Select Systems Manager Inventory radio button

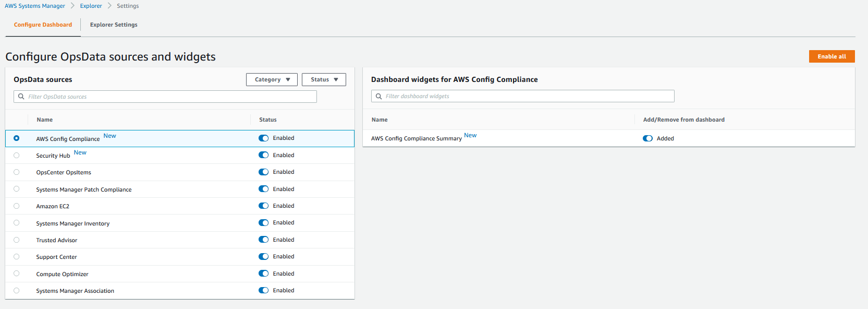pyautogui.click(x=17, y=223)
